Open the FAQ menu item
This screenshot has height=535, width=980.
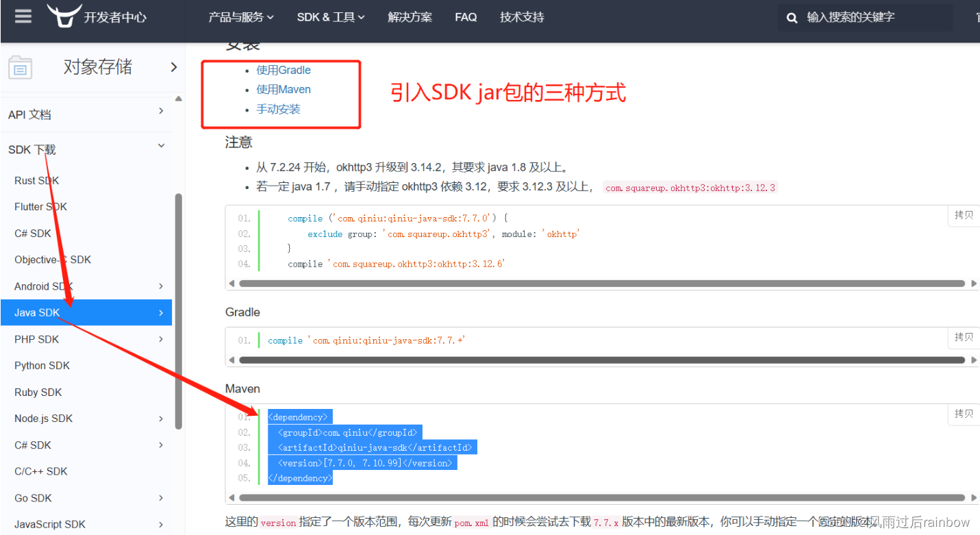[466, 17]
